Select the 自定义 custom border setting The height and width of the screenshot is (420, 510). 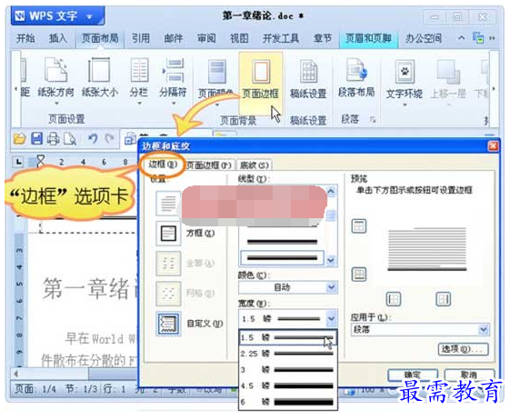tap(168, 324)
